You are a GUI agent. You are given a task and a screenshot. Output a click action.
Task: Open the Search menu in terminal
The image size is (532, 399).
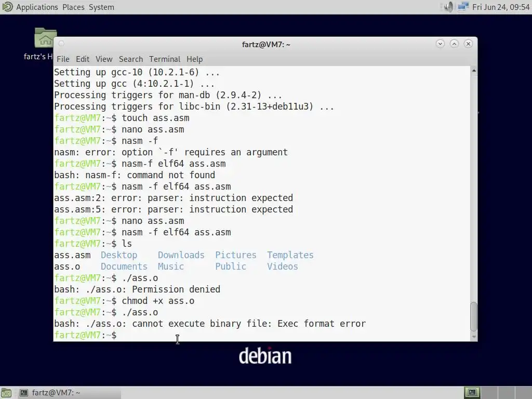coord(130,59)
